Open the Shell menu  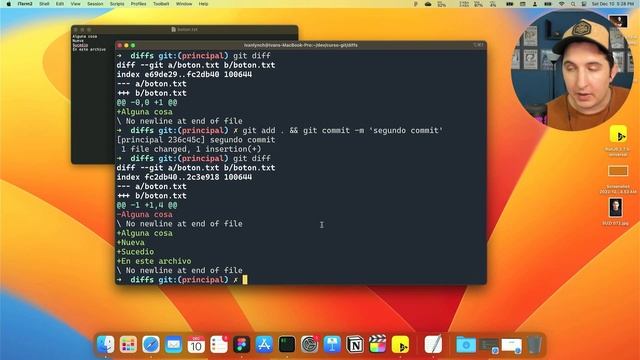(x=44, y=4)
